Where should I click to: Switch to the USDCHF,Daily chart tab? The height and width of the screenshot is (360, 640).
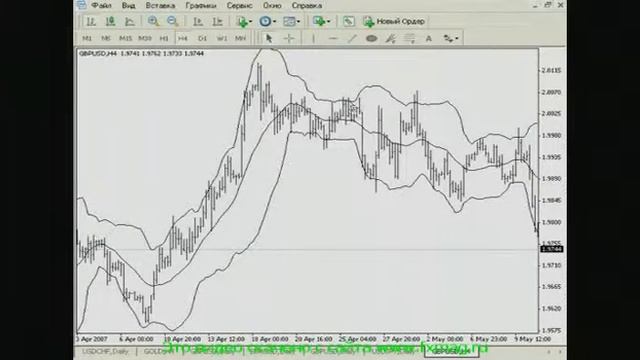(x=105, y=351)
